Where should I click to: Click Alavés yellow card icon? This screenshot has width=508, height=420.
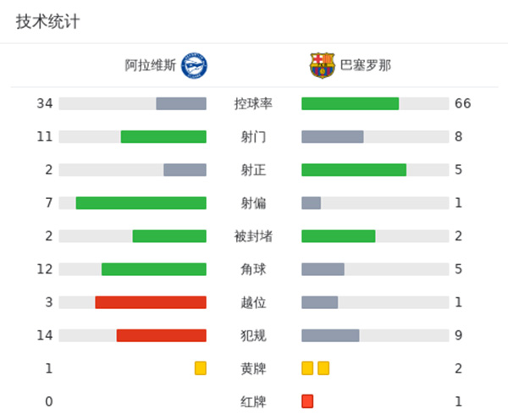pos(201,368)
